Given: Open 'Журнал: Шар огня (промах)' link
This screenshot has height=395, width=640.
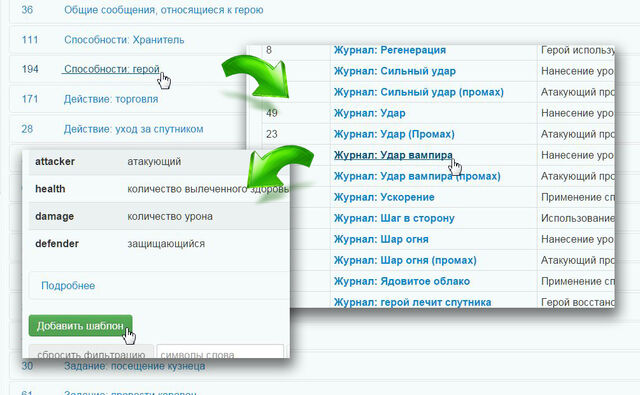Looking at the screenshot, I should click(x=405, y=260).
